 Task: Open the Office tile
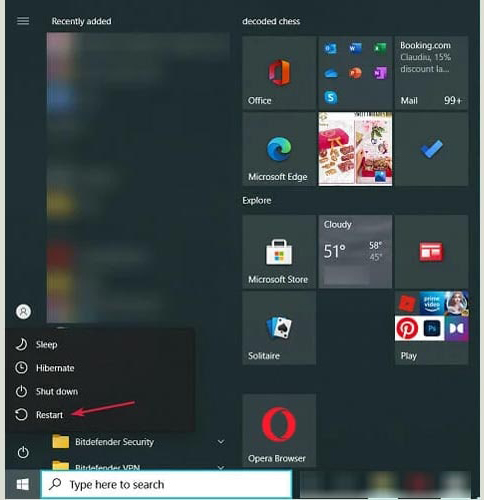(x=279, y=73)
